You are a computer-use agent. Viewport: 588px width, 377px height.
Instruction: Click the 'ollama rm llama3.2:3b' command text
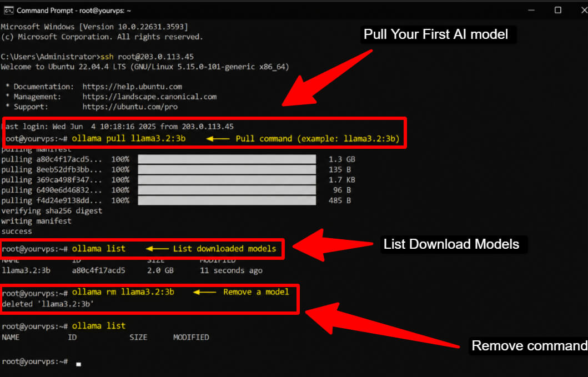click(123, 292)
